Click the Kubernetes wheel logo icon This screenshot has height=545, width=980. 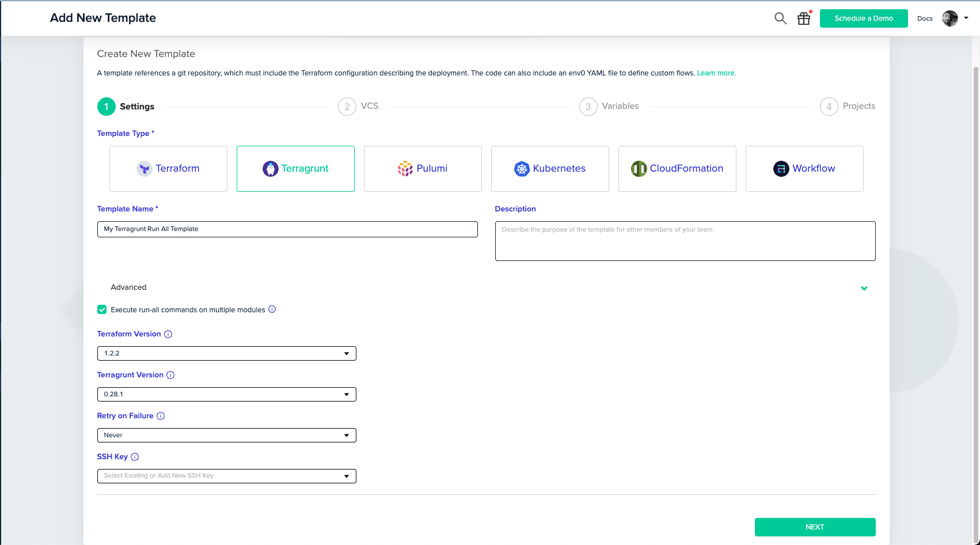pyautogui.click(x=522, y=169)
